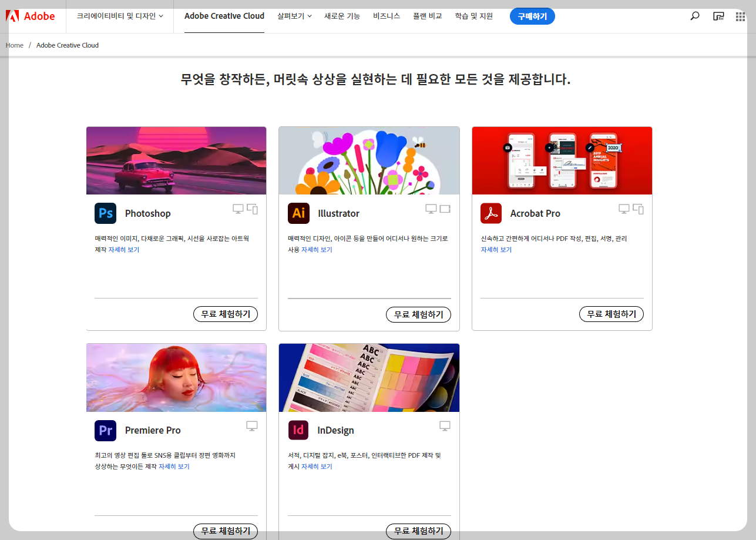Viewport: 756px width, 540px height.
Task: Click Adobe Creative Cloud in breadcrumb
Action: 68,45
